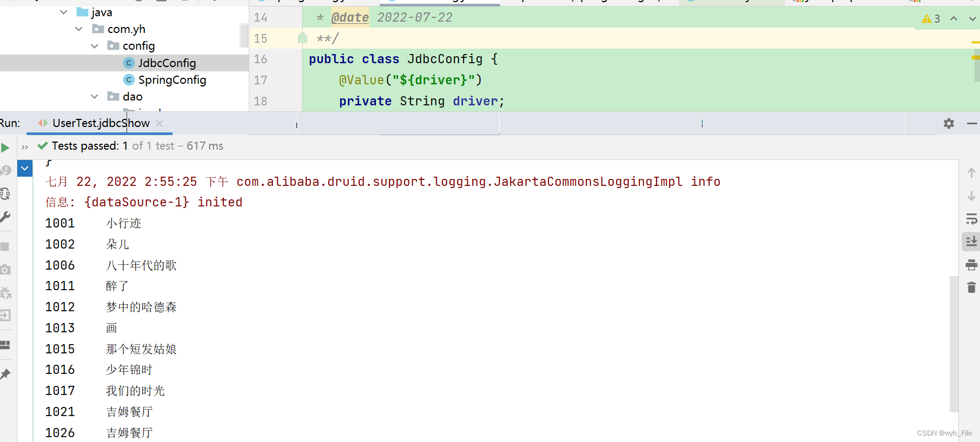Click the @Value annotation on line 17

[361, 80]
